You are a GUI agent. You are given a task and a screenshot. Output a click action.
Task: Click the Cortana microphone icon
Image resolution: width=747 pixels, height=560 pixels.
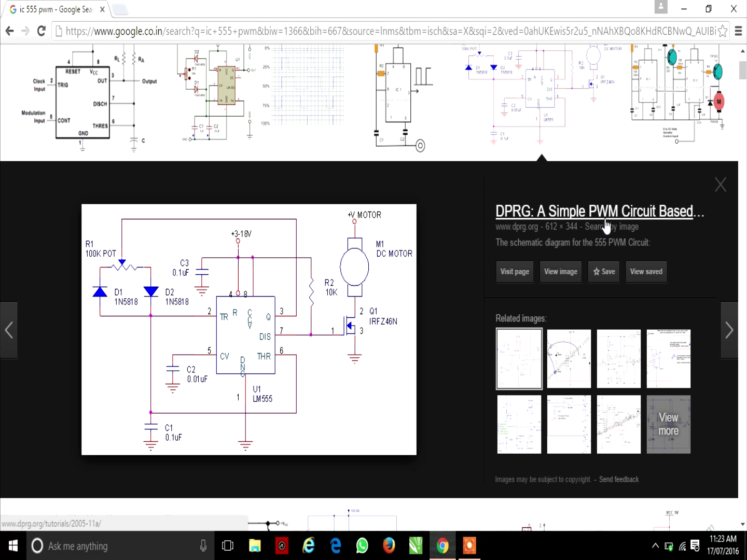click(x=203, y=545)
